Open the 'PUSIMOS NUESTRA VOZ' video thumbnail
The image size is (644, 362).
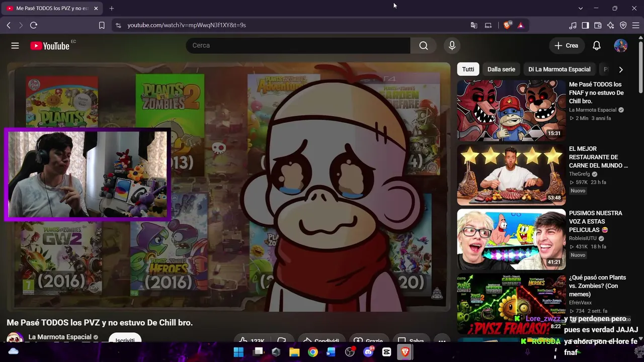[511, 239]
